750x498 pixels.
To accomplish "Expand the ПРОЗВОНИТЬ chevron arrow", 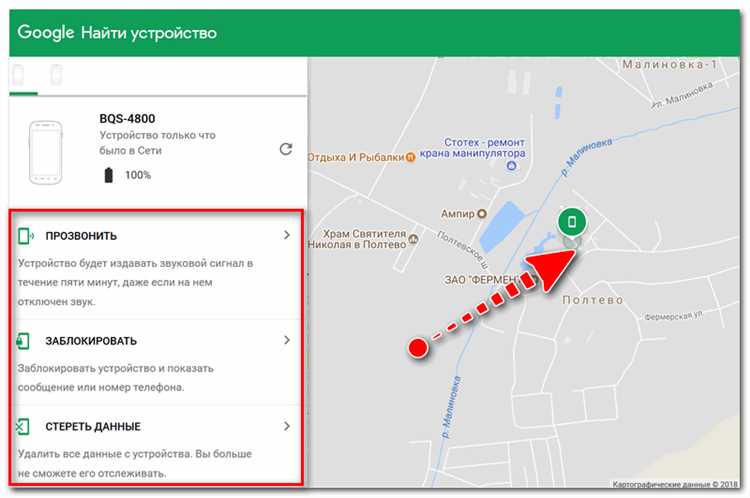I will pos(287,235).
